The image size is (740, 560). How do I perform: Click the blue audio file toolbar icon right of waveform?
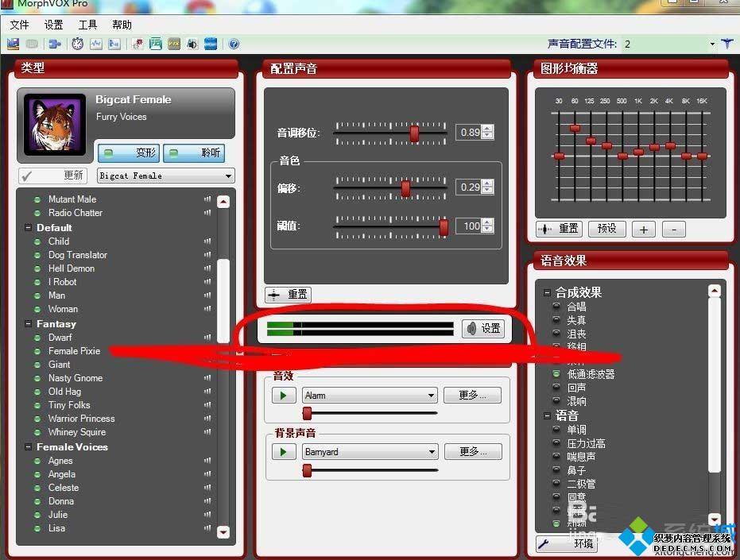(114, 44)
